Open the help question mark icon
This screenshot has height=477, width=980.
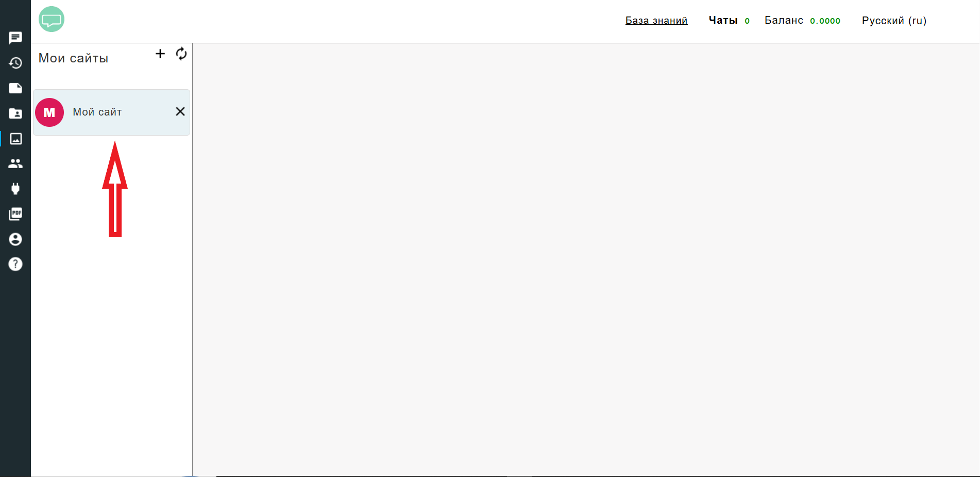click(x=15, y=264)
